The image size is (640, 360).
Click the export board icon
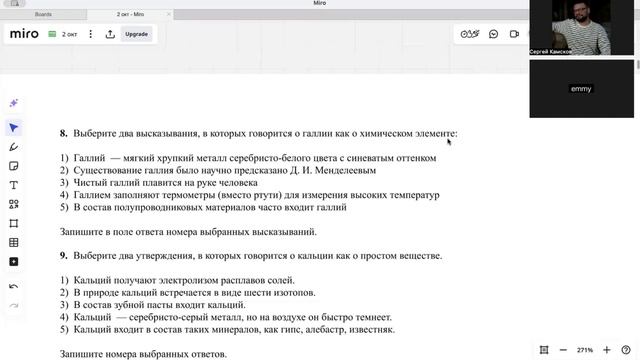(110, 34)
